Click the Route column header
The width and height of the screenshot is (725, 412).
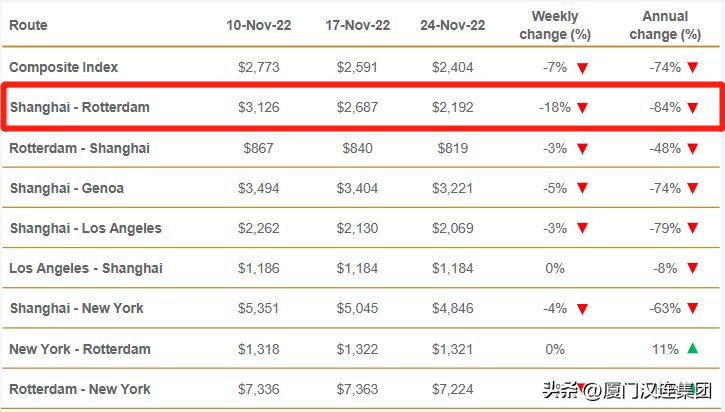pos(28,25)
